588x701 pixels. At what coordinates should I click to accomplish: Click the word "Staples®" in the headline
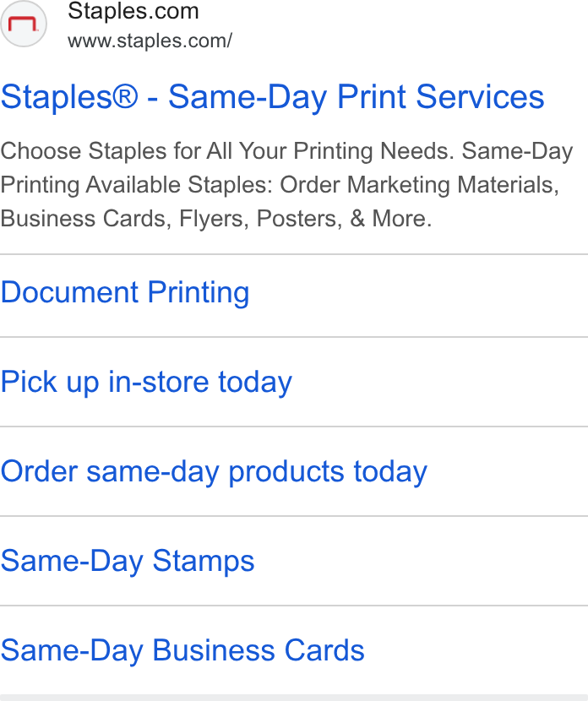pos(69,96)
